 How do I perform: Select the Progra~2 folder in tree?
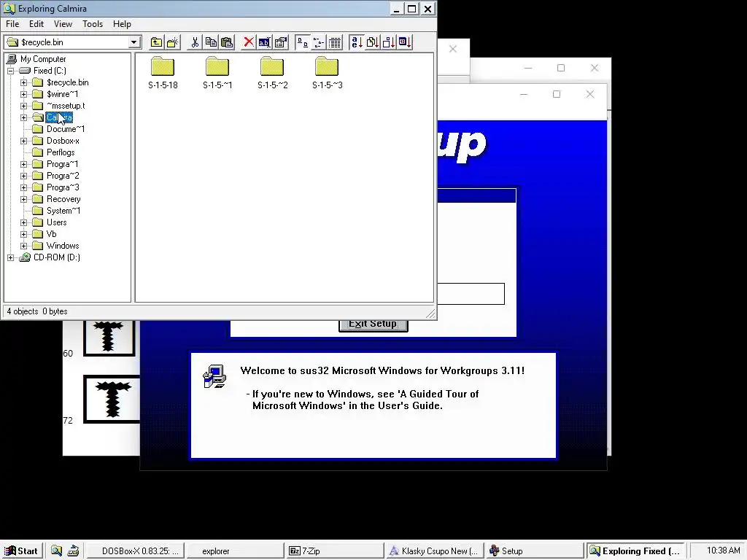point(63,176)
